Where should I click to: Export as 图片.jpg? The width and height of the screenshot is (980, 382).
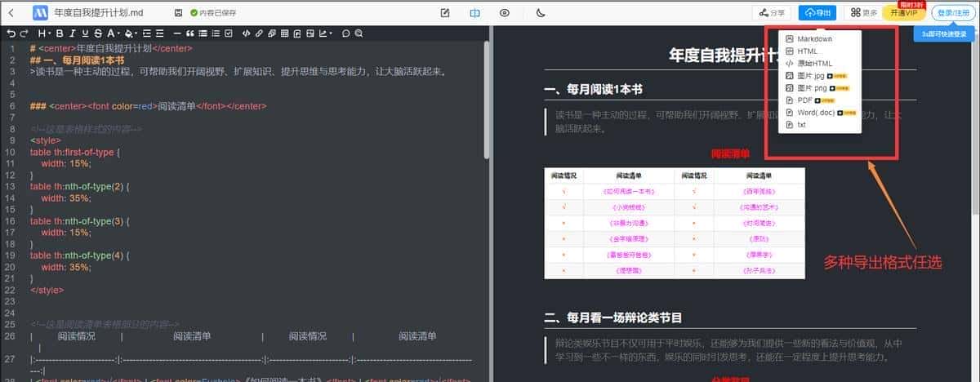click(817, 76)
